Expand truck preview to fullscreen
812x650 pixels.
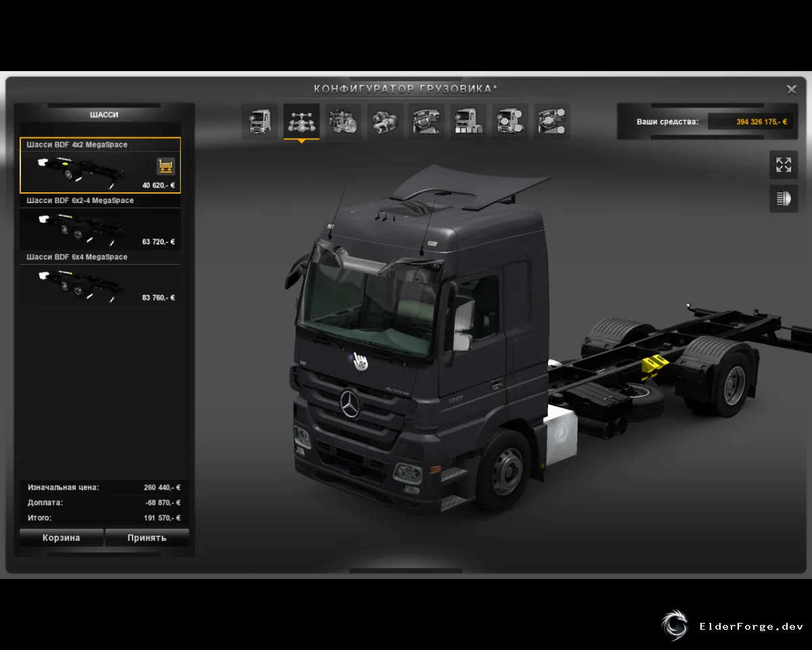click(x=784, y=165)
